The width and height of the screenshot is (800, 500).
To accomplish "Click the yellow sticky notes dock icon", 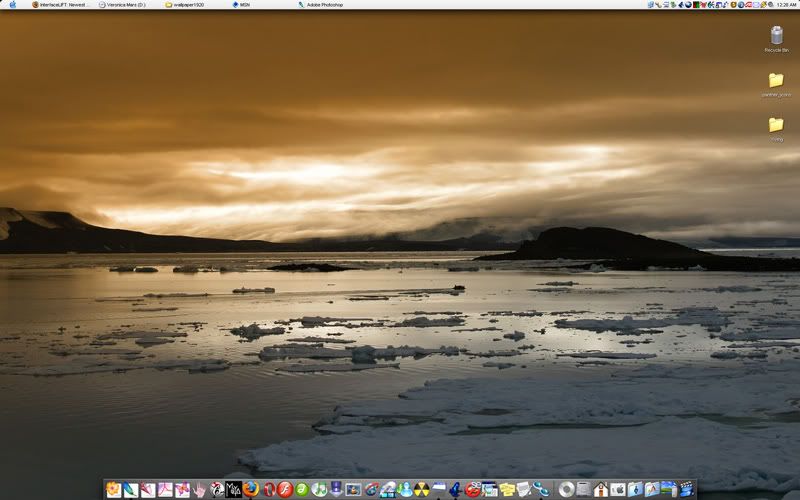I will (x=507, y=489).
